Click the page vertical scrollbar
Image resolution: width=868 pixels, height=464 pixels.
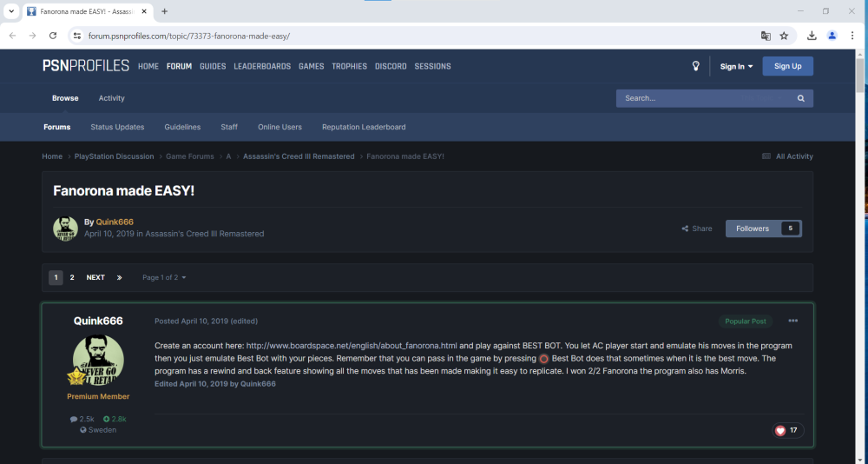pos(860,261)
